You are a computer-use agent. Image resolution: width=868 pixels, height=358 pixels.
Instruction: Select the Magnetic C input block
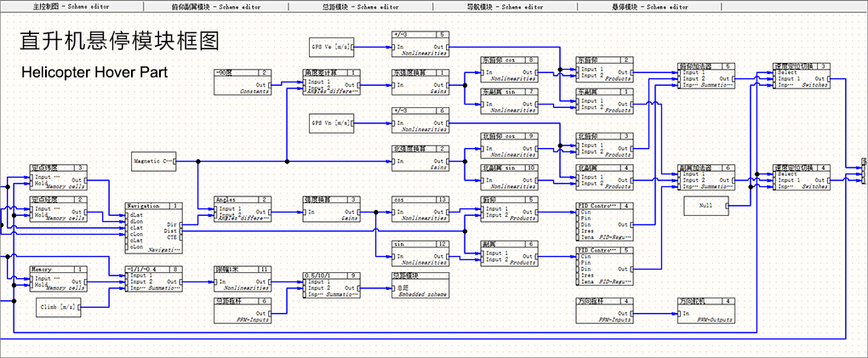point(154,160)
